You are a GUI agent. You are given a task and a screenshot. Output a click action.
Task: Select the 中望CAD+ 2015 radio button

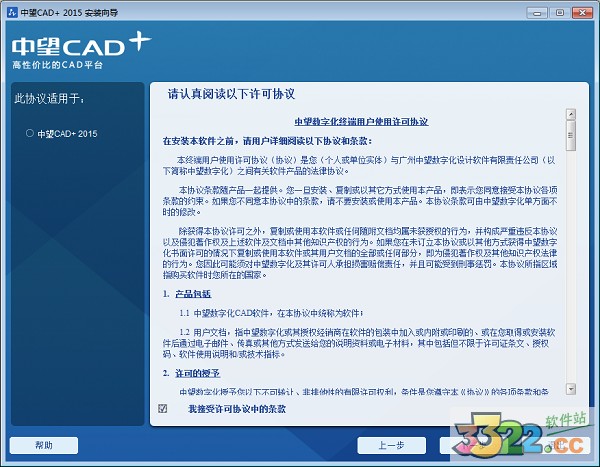pyautogui.click(x=29, y=133)
